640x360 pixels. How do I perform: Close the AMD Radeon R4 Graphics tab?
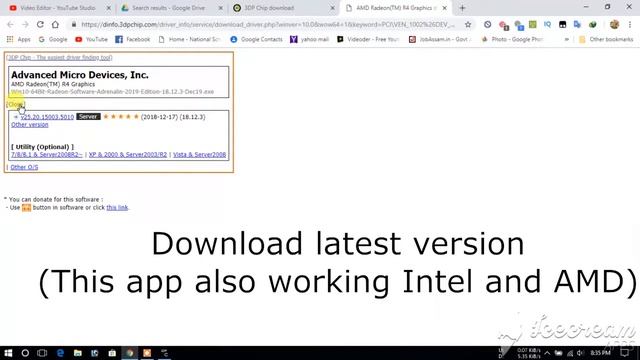(x=444, y=8)
